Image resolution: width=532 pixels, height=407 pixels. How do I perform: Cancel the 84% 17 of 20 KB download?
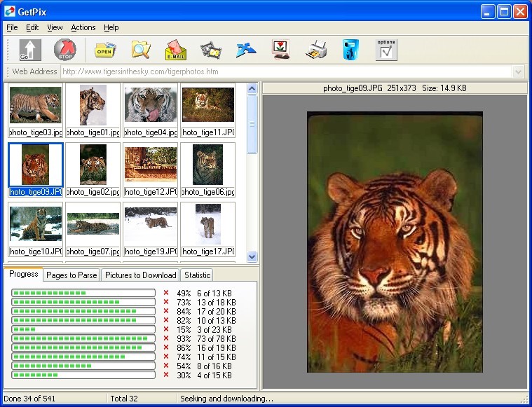(x=166, y=311)
